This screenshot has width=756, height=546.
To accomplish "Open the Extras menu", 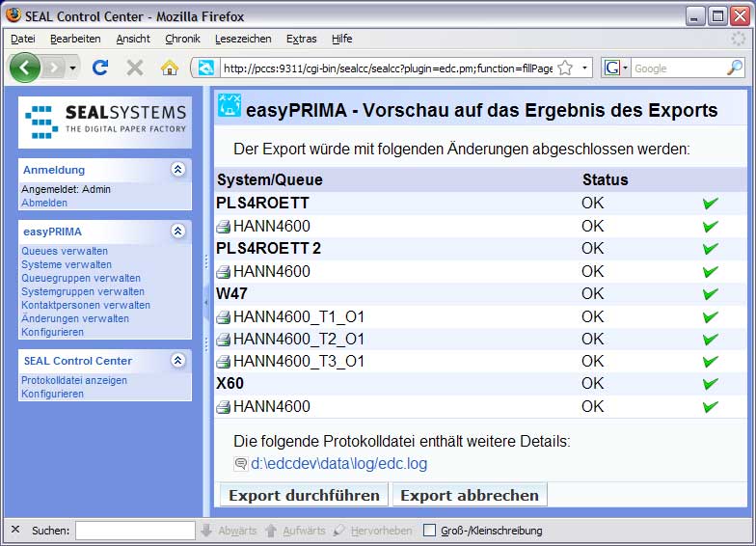I will click(x=301, y=39).
